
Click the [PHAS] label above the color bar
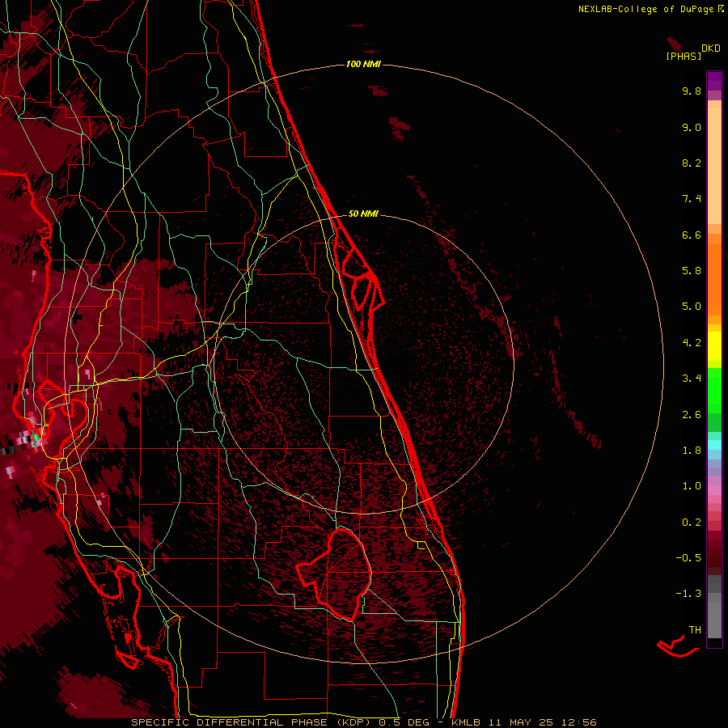[684, 56]
